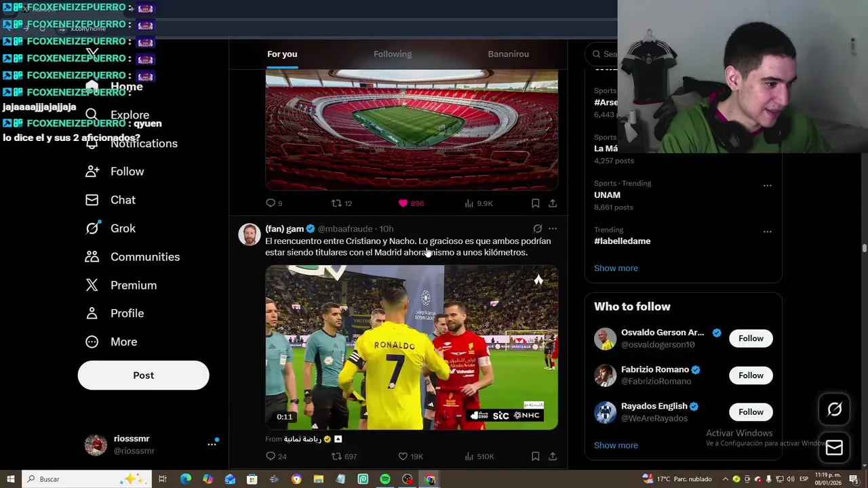Viewport: 868px width, 488px height.
Task: Open @mbaafraude handle link
Action: click(x=345, y=228)
